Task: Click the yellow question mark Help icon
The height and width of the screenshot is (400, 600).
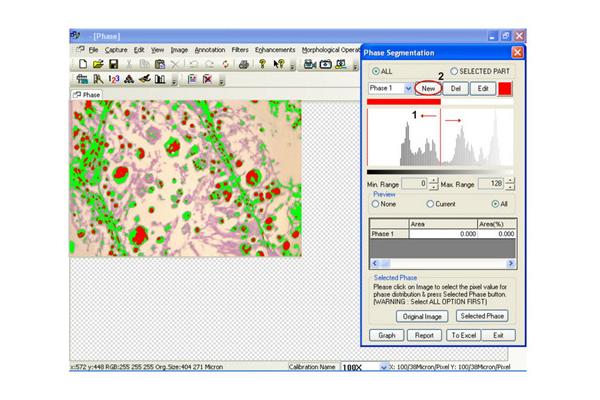Action: (262, 64)
